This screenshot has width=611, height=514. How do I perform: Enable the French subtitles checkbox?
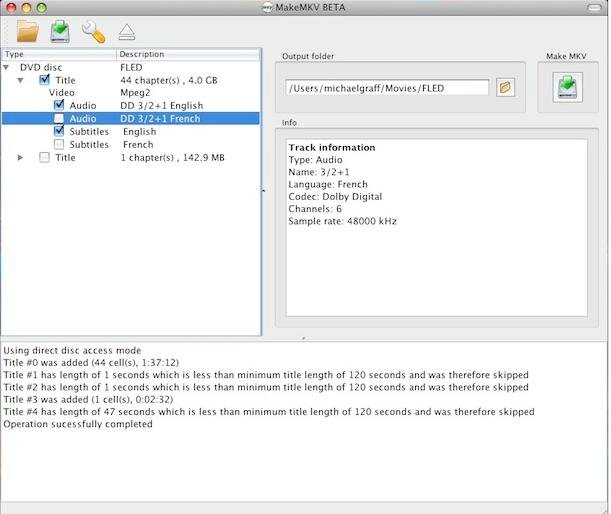pos(59,145)
